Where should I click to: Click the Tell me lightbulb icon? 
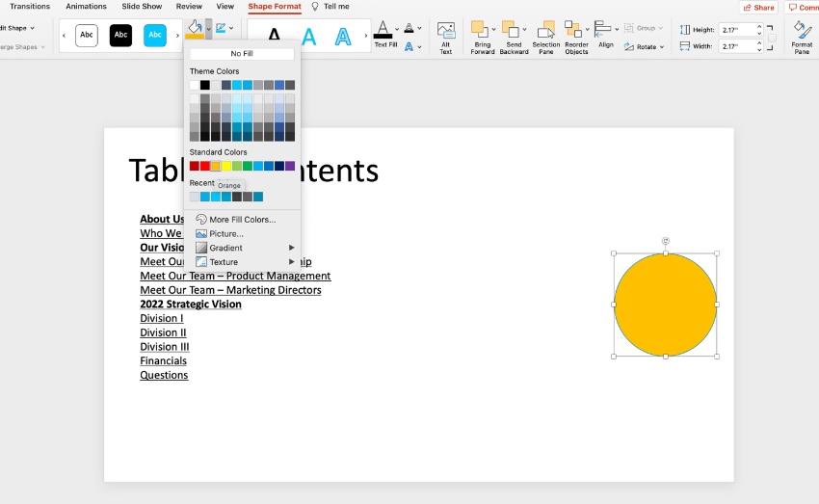point(315,7)
